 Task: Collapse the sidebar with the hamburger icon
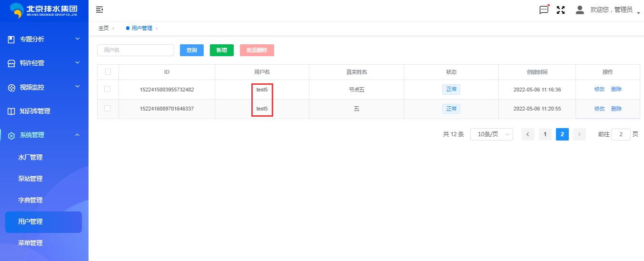tap(99, 10)
